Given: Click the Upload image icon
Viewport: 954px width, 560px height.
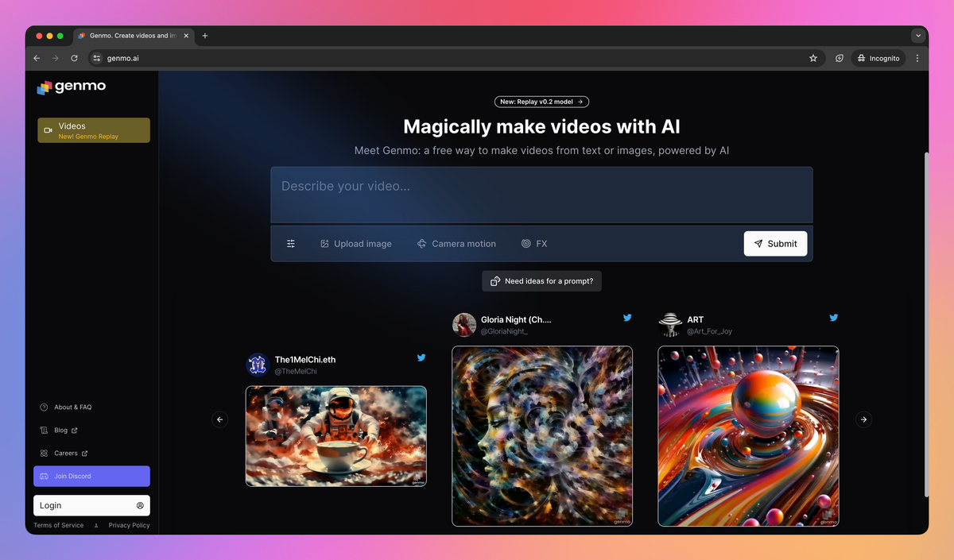Looking at the screenshot, I should 324,243.
